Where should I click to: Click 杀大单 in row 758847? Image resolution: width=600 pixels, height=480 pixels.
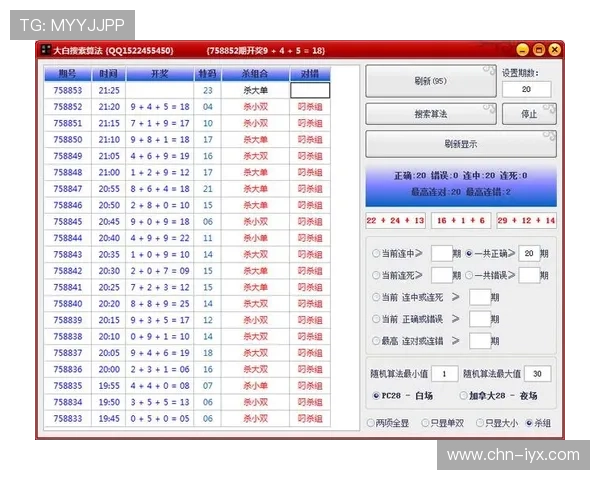click(255, 189)
